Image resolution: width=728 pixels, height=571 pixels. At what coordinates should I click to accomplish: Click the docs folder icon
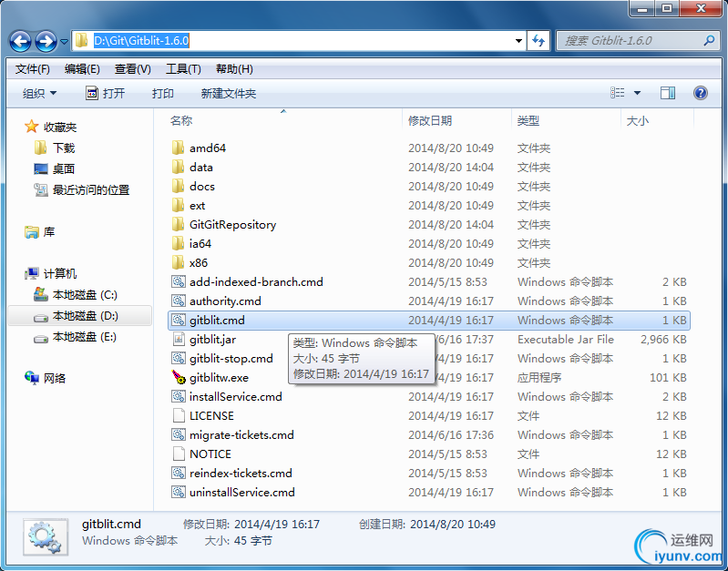tap(178, 186)
